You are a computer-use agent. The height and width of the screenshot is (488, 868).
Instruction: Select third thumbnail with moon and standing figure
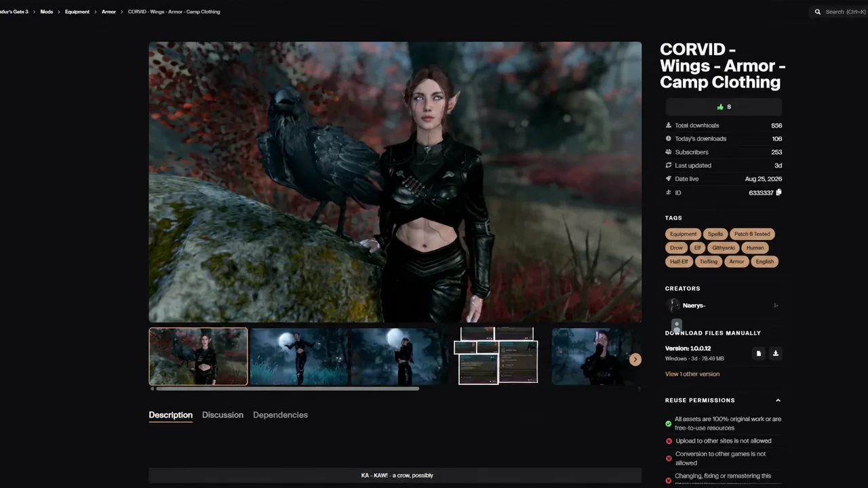coord(399,357)
